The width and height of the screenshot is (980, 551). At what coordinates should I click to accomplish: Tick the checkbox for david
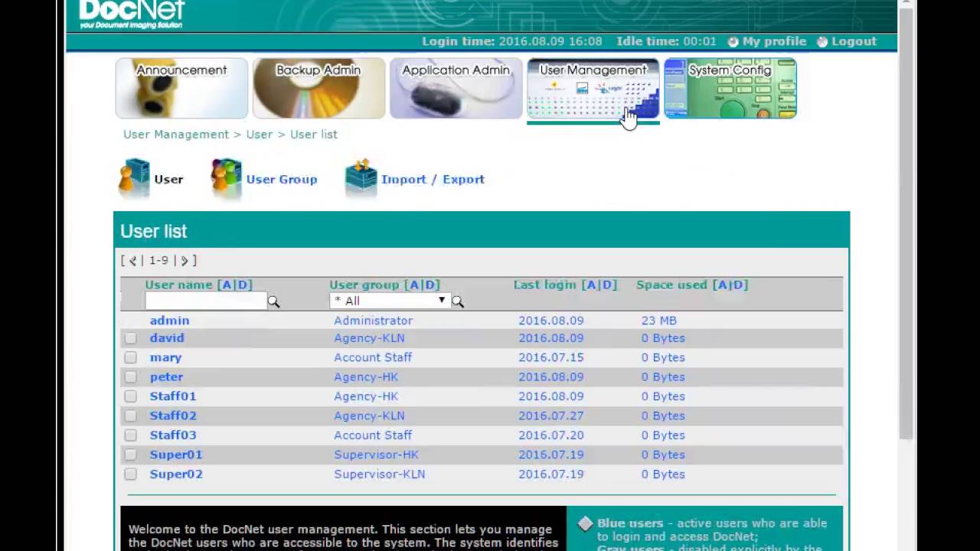(130, 338)
